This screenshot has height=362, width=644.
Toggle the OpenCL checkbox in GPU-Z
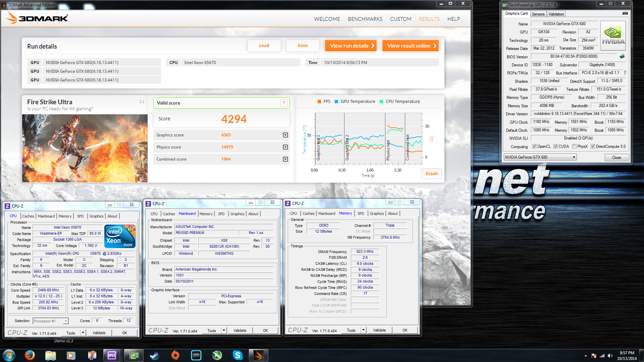pos(534,146)
